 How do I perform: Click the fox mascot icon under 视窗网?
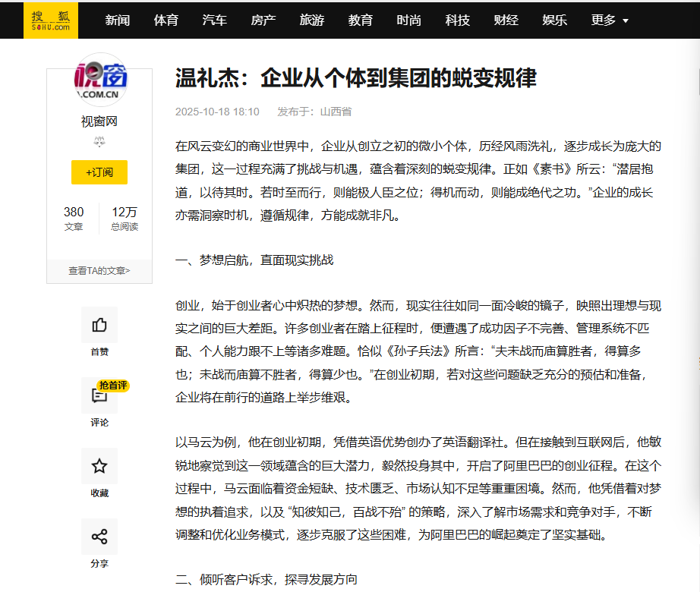(x=99, y=142)
